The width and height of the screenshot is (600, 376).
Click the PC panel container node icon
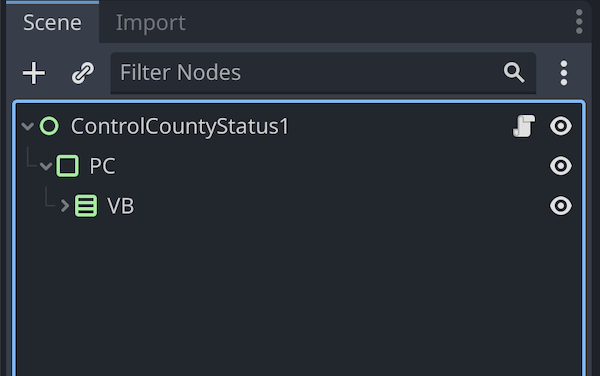68,166
